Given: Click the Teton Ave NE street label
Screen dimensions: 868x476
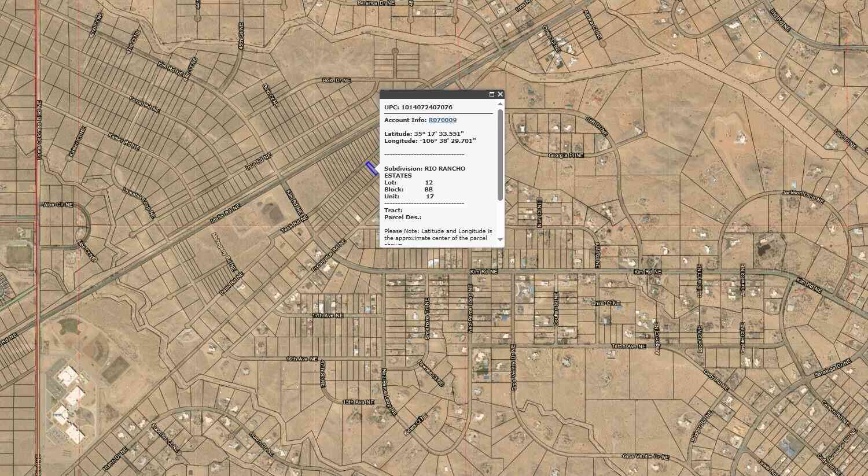Looking at the screenshot, I should point(628,346).
